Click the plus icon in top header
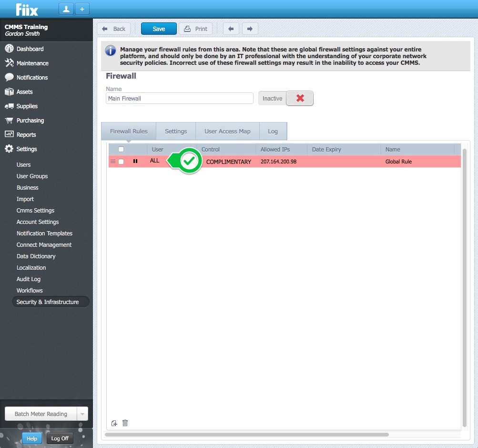 [82, 9]
